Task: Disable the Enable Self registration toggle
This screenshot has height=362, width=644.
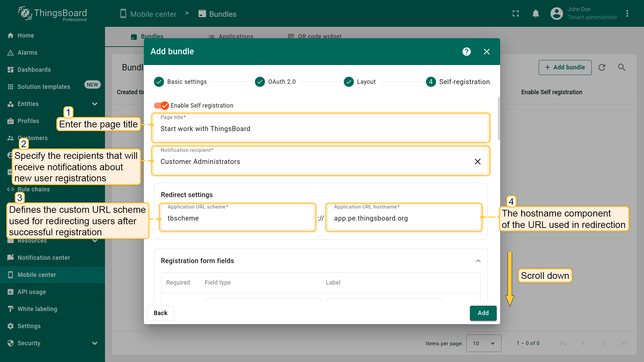Action: (x=161, y=106)
